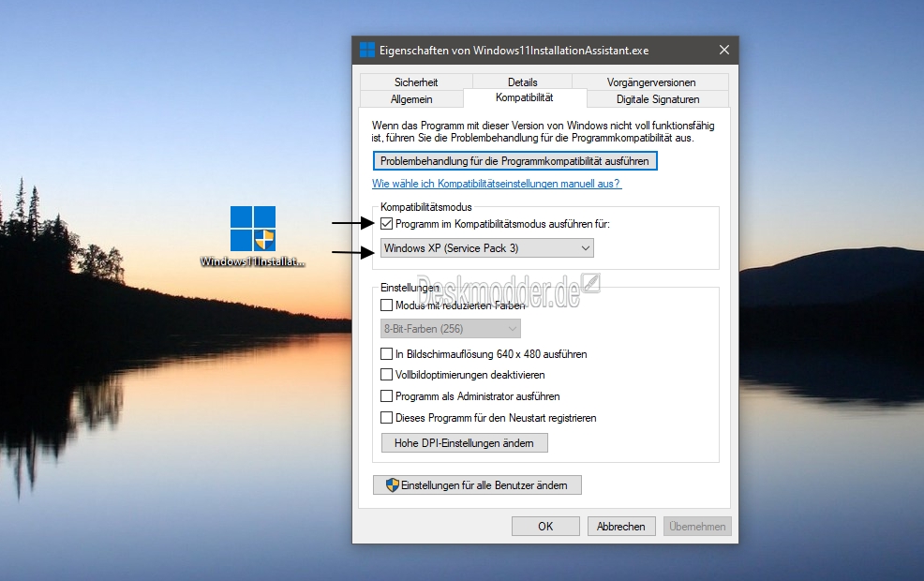The width and height of the screenshot is (924, 581).
Task: Open the 8-Bit-Farben (256) dropdown
Action: pos(450,329)
